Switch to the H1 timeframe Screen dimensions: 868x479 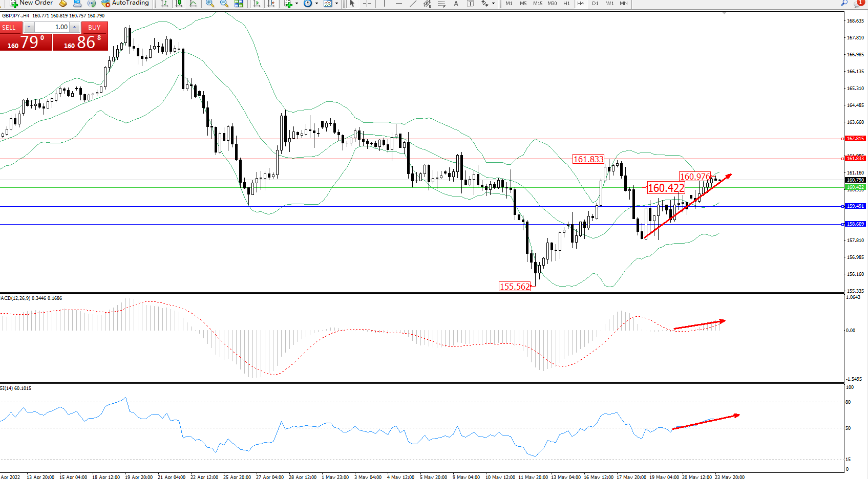[566, 4]
